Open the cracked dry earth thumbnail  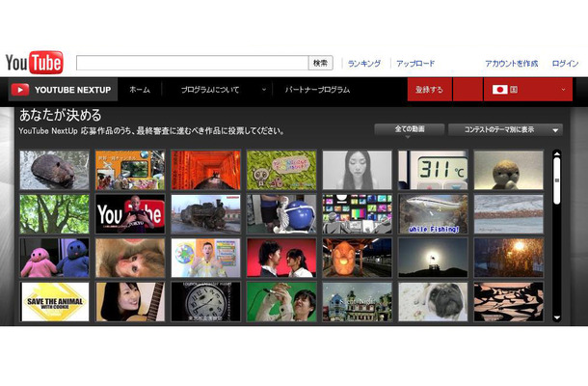pyautogui.click(x=509, y=302)
